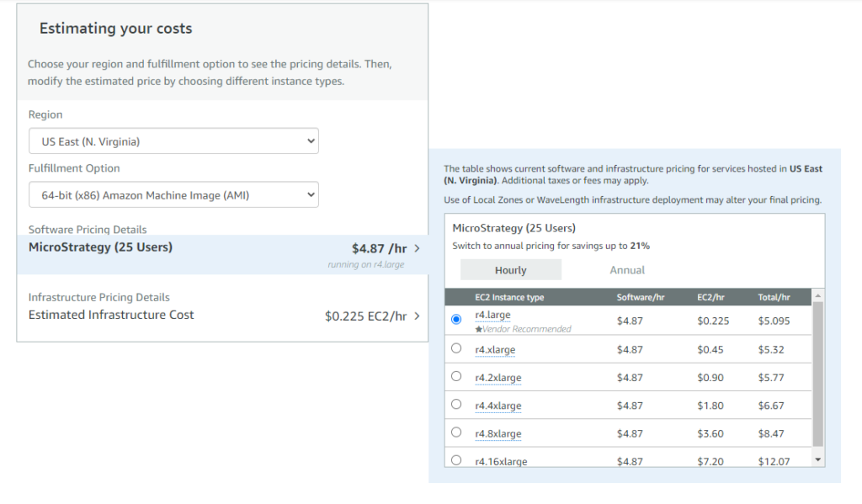Screen dimensions: 862x504
Task: Click the scrollbar up arrow in pricing table
Action: click(818, 295)
